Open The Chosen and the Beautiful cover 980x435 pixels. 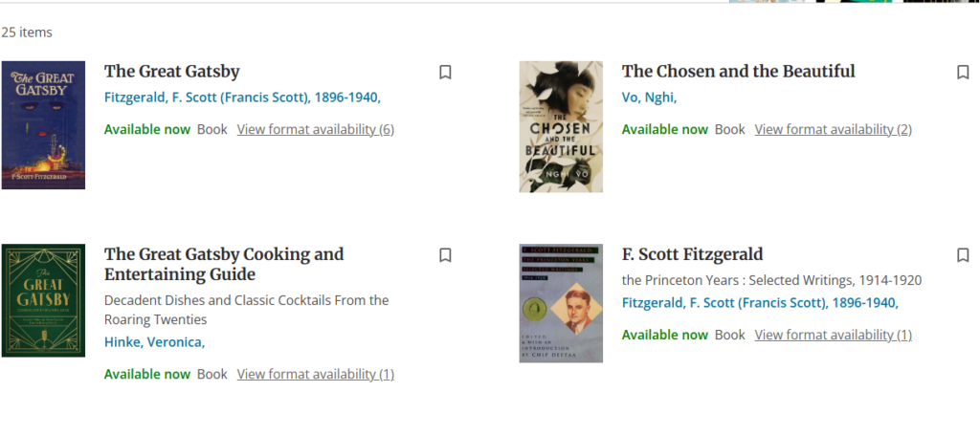[x=561, y=126]
